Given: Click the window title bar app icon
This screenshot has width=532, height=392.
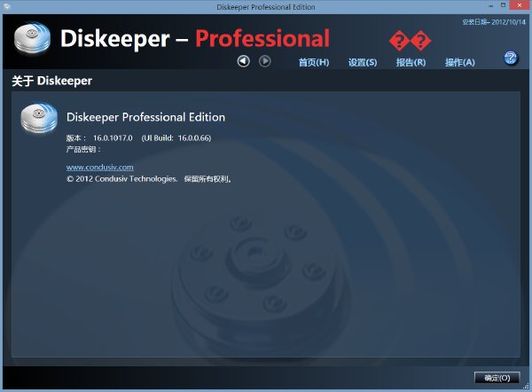Looking at the screenshot, I should click(6, 6).
